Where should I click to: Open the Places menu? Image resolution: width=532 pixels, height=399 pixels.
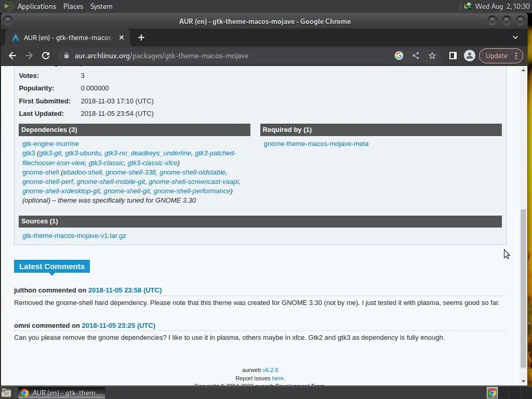[x=73, y=6]
